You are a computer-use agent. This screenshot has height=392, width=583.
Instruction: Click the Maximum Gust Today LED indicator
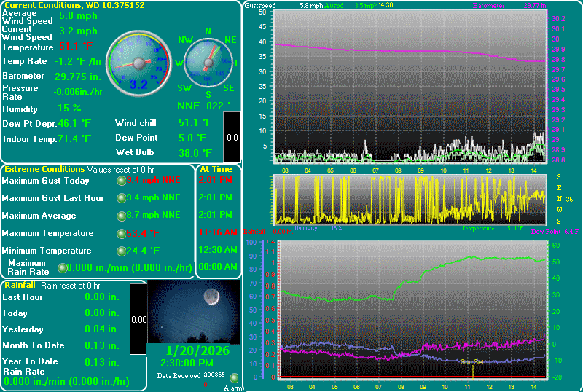[x=121, y=181]
